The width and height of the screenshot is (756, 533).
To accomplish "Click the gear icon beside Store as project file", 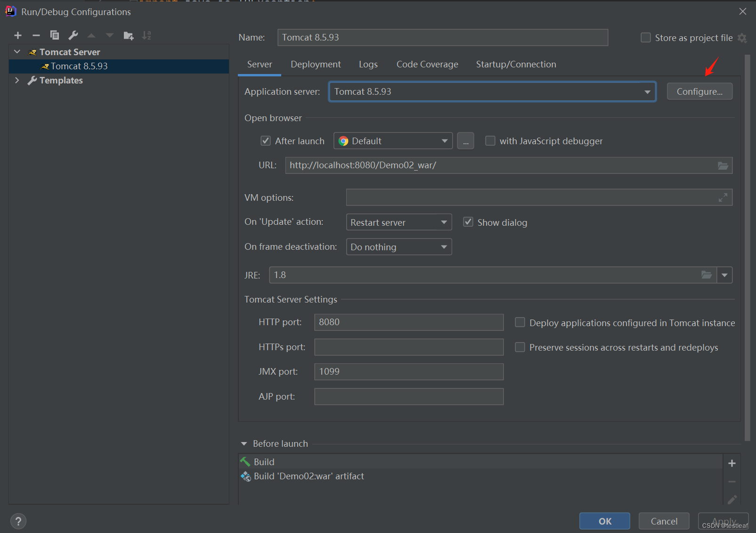I will tap(742, 38).
